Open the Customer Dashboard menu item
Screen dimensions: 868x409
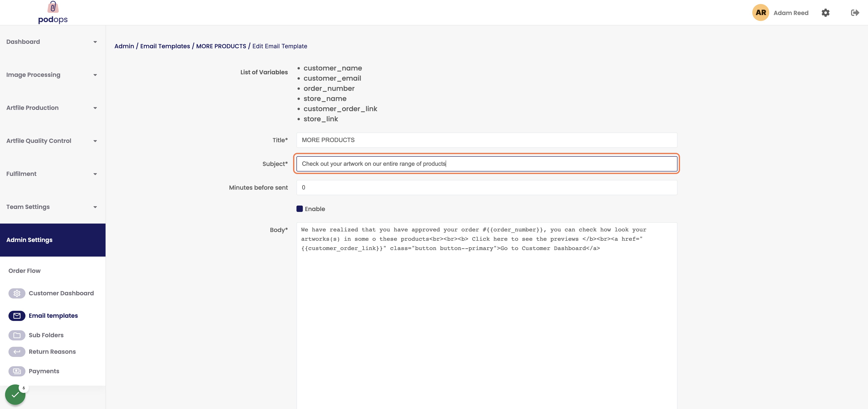tap(61, 293)
